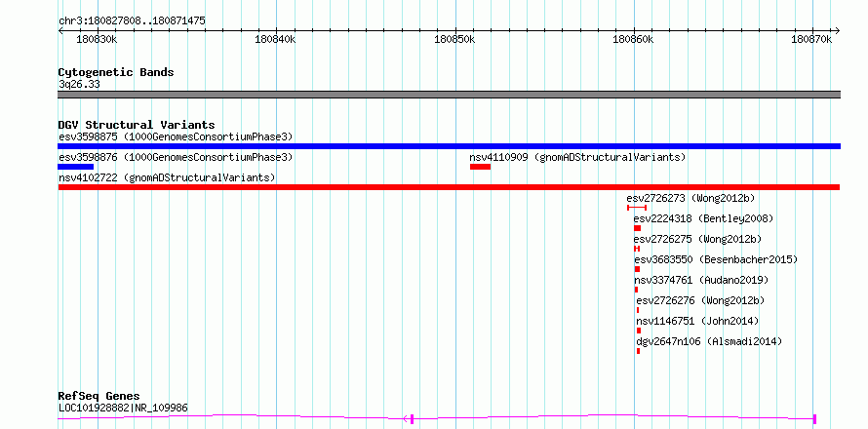The image size is (868, 429).
Task: Open the nsv4110909 (gnomADStructuralVariants) label
Action: pyautogui.click(x=578, y=157)
